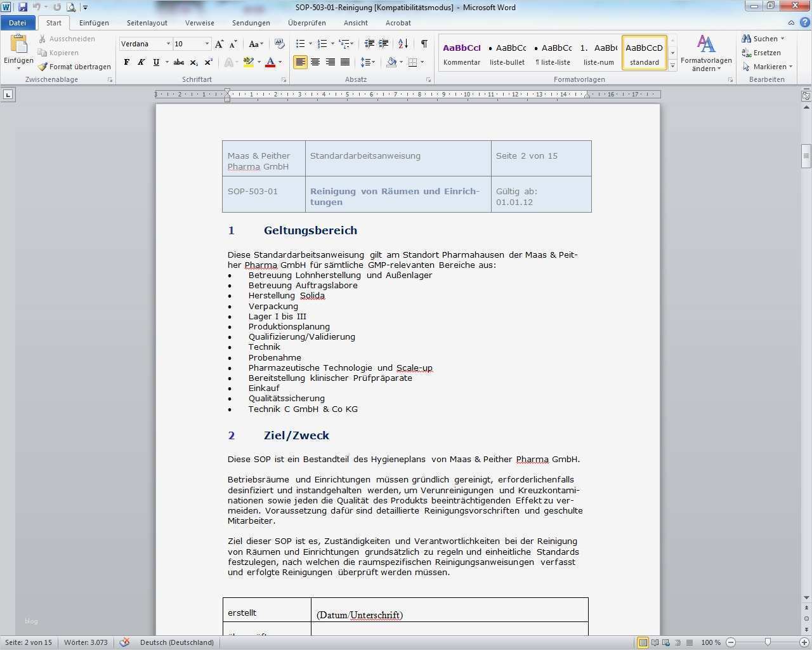Toggle subscript formatting
Screen dimensions: 812x650
pos(193,62)
